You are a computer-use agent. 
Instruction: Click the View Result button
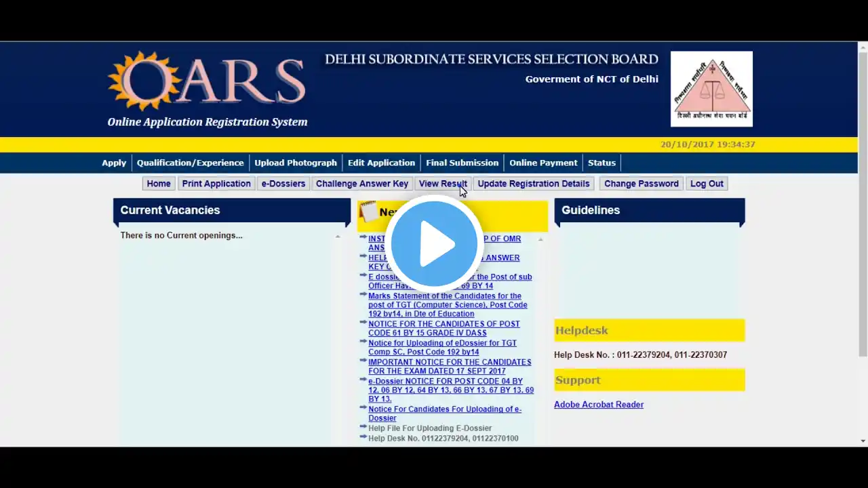443,184
